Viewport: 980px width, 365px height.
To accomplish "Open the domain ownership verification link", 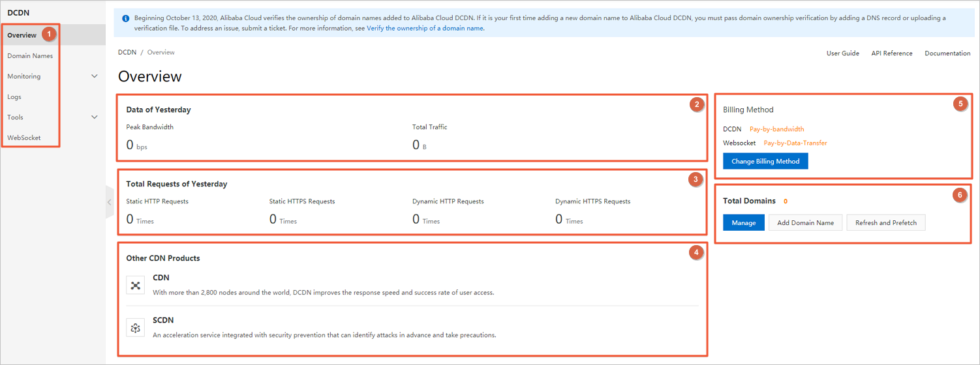I will point(425,29).
